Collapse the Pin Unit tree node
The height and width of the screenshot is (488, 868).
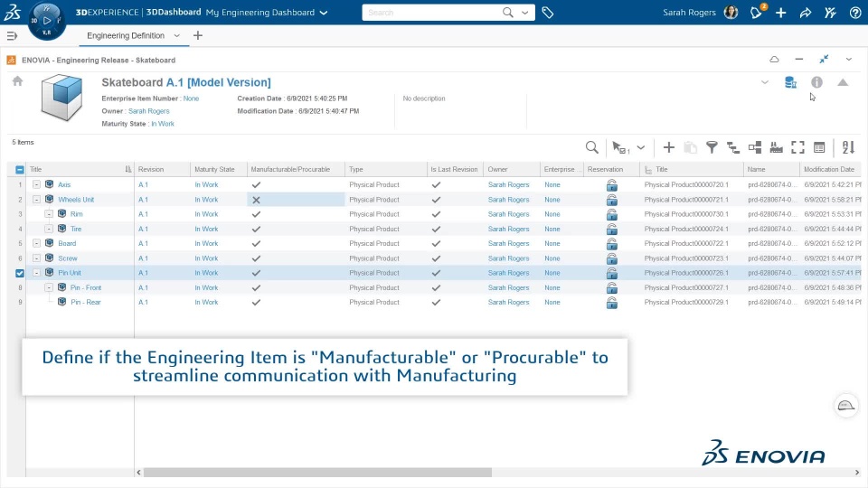[37, 273]
